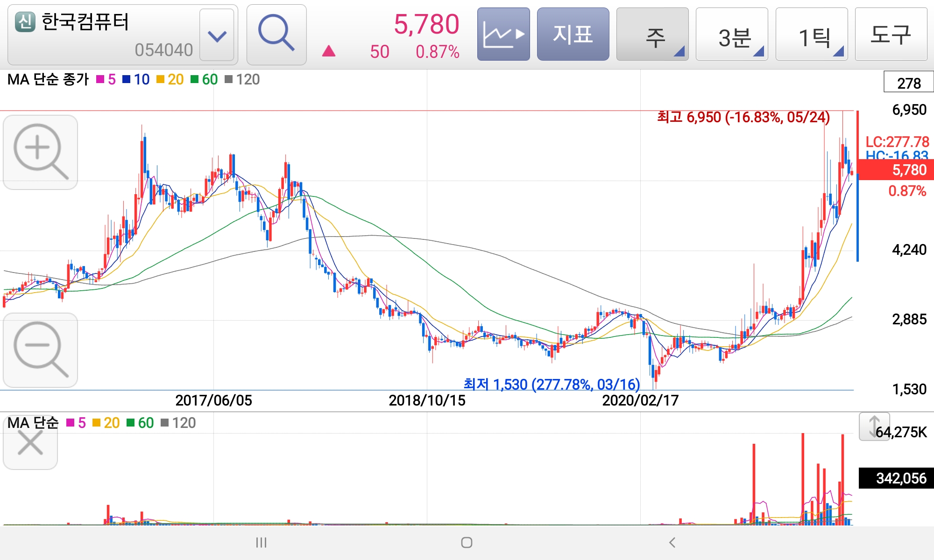This screenshot has width=934, height=560.
Task: Click the zoom out magnifier on the chart
Action: tap(41, 350)
